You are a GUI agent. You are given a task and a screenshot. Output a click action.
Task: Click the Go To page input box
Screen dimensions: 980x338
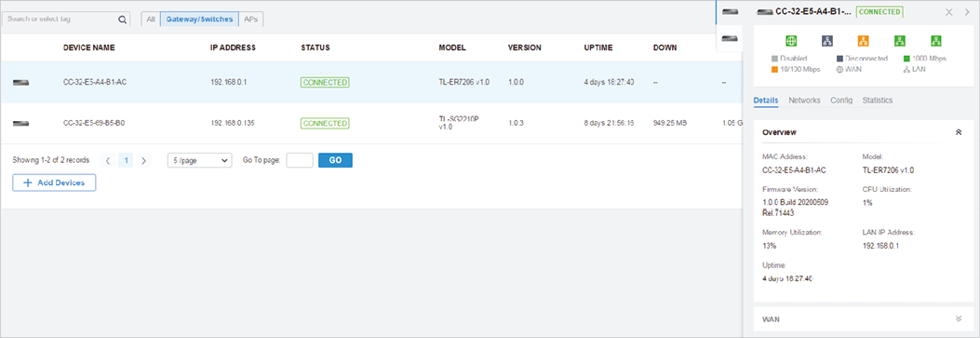300,160
